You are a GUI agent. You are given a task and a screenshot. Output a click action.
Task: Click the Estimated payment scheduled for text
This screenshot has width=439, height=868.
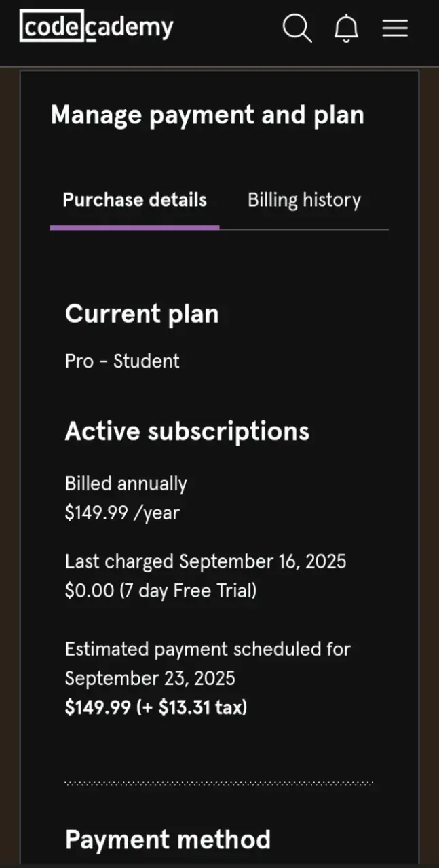208,649
